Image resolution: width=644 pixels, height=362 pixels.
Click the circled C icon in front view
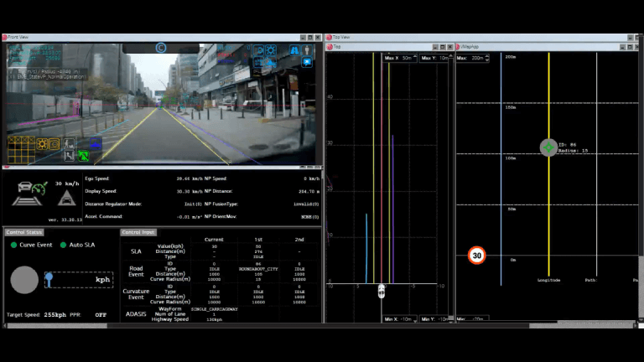tap(161, 48)
